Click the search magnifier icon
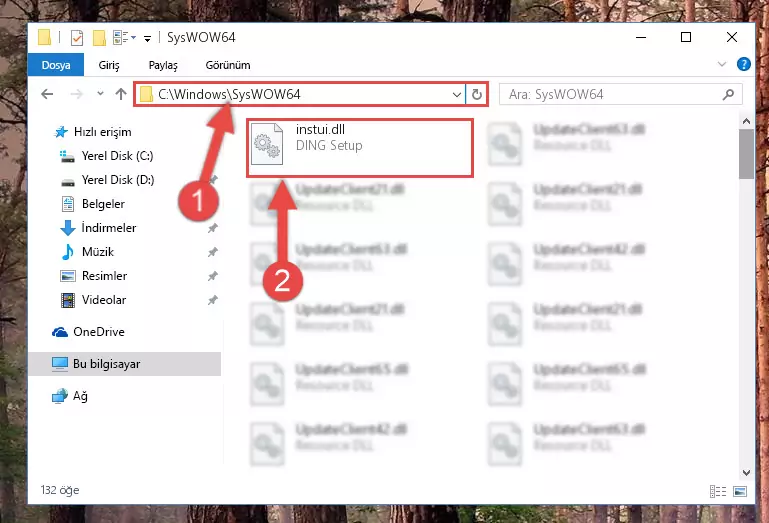Image resolution: width=769 pixels, height=523 pixels. click(729, 94)
